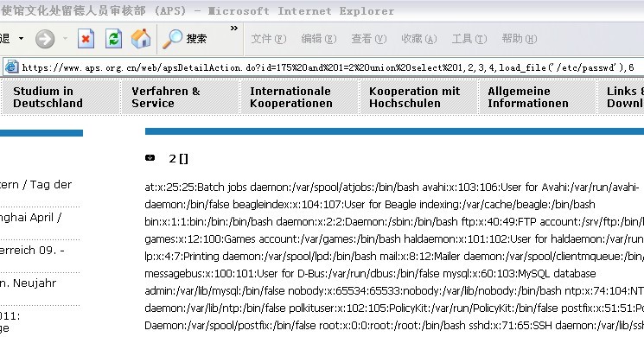
Task: Open the 收藏(A) menu
Action: pyautogui.click(x=419, y=39)
